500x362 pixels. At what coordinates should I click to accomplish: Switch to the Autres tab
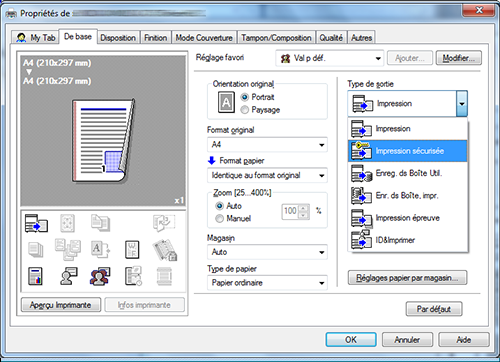[361, 38]
